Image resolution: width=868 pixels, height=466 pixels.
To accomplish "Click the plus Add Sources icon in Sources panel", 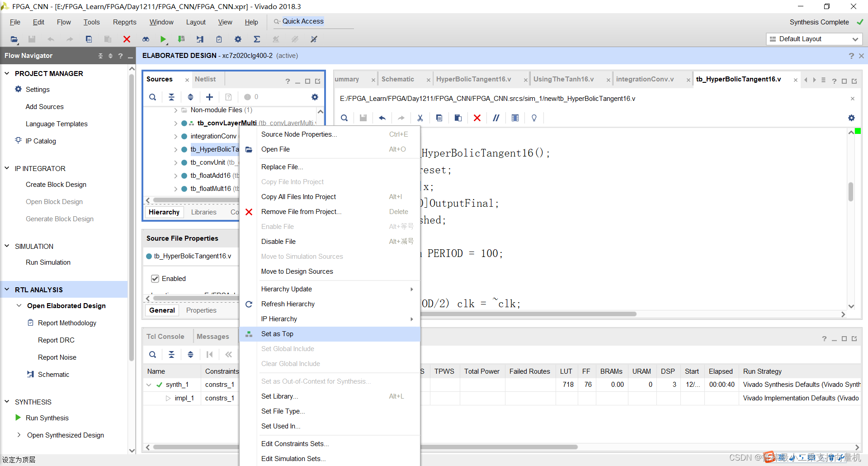I will click(209, 97).
